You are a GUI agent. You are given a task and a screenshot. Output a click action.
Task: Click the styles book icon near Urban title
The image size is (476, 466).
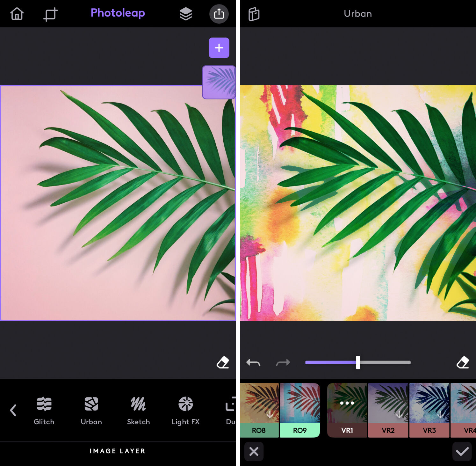pyautogui.click(x=254, y=14)
